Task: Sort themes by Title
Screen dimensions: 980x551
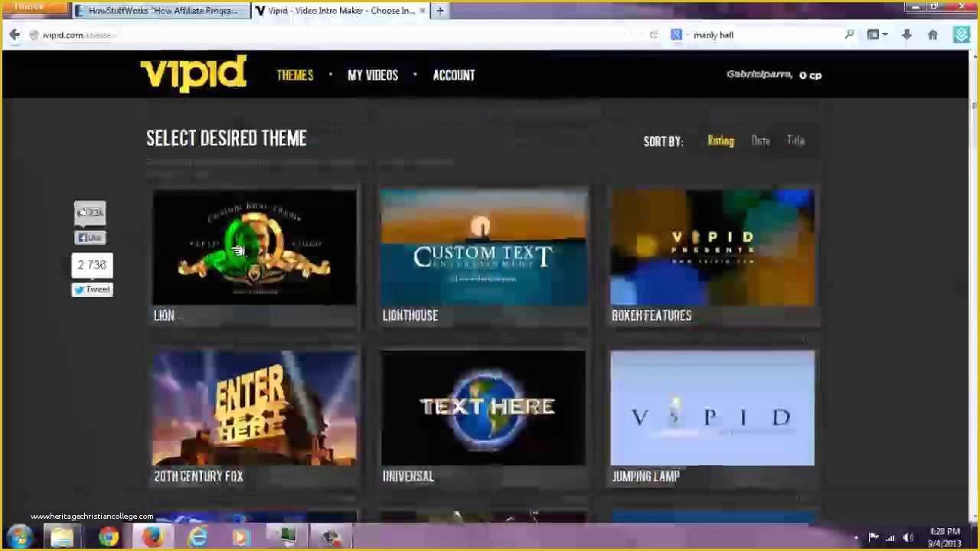Action: (x=795, y=141)
